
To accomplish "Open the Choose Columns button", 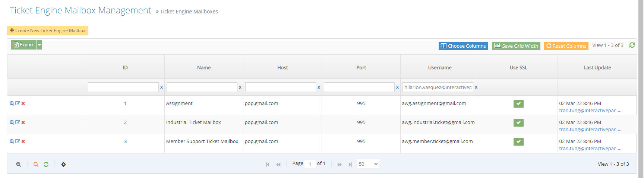I will (463, 46).
